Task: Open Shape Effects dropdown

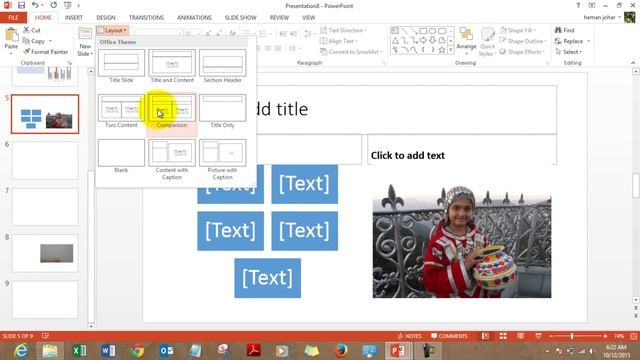Action: tap(523, 52)
